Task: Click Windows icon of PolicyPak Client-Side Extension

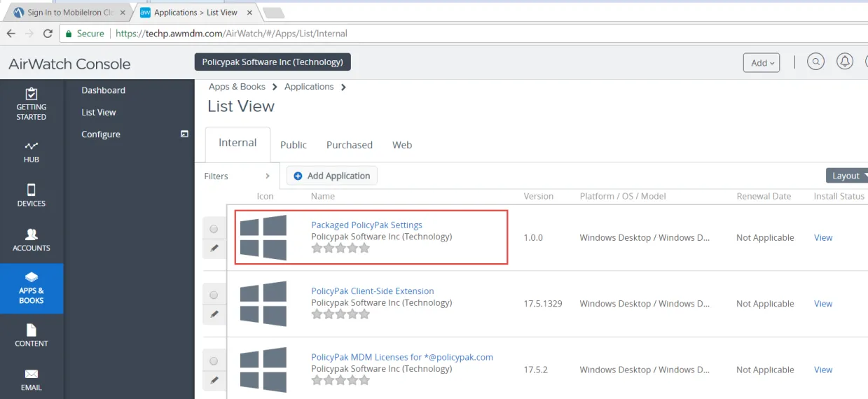Action: click(x=263, y=304)
